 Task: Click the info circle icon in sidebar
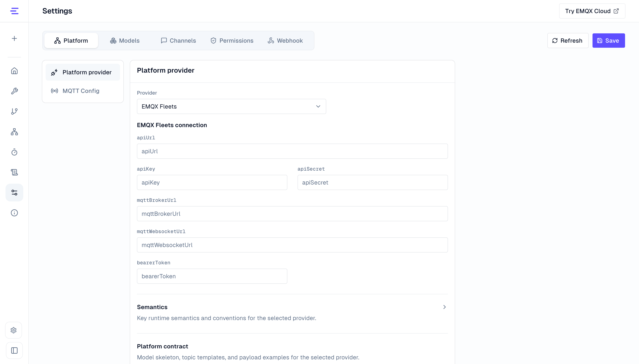[x=14, y=213]
